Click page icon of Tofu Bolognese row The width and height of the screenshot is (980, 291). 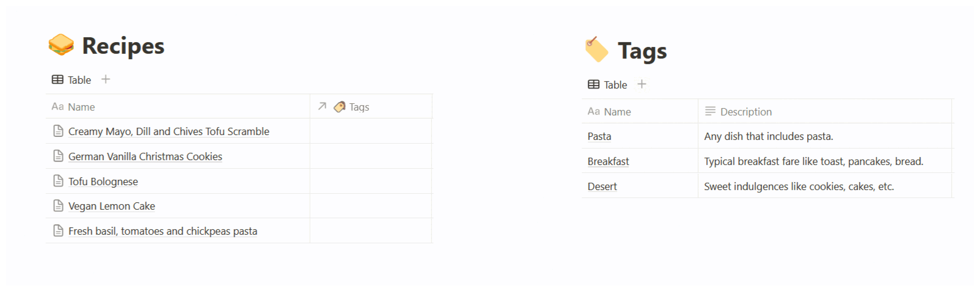tap(59, 181)
